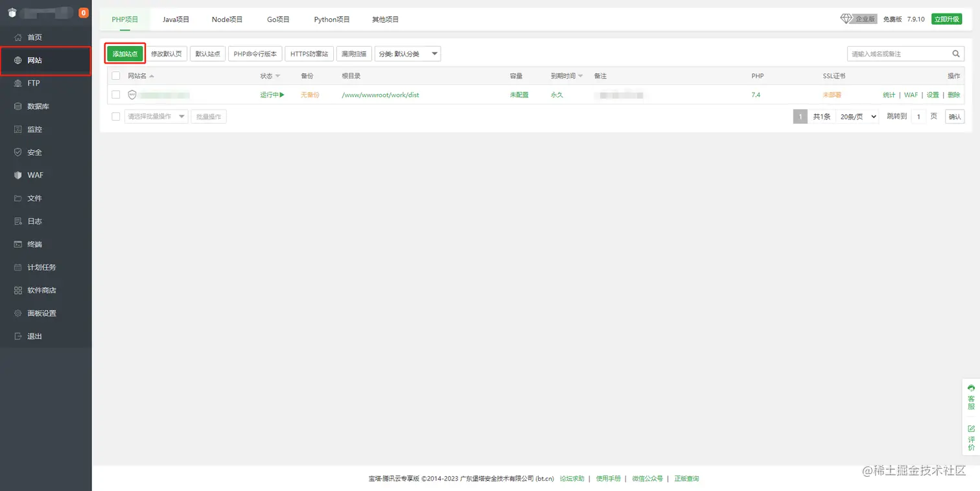Click the home icon beside 首页
This screenshot has height=491, width=980.
tap(18, 38)
